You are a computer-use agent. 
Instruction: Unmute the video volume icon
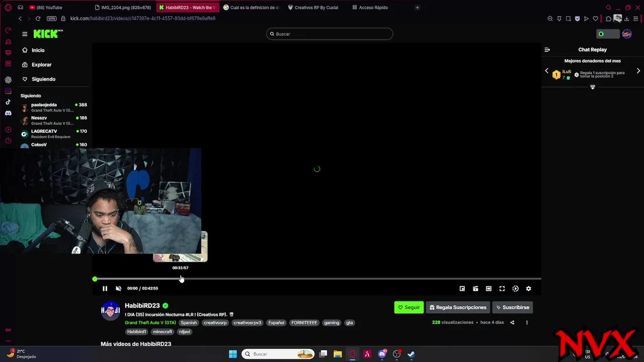coord(118,289)
